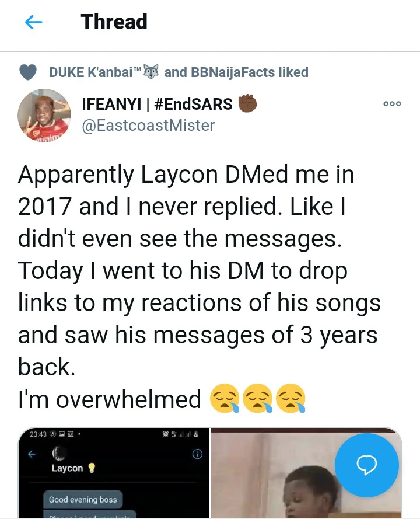Open the three-dot tweet options menu
Image resolution: width=420 pixels, height=519 pixels.
click(x=392, y=103)
